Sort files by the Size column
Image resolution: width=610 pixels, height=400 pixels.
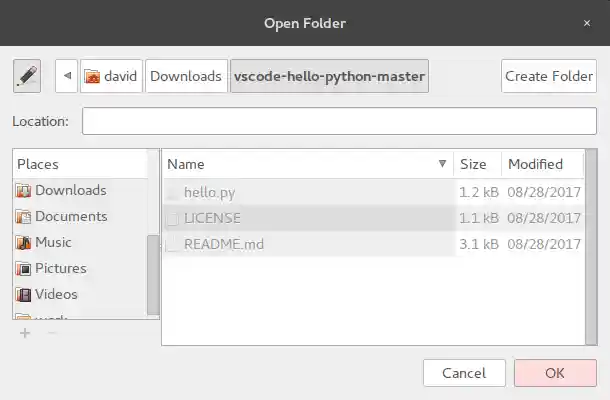[477, 164]
